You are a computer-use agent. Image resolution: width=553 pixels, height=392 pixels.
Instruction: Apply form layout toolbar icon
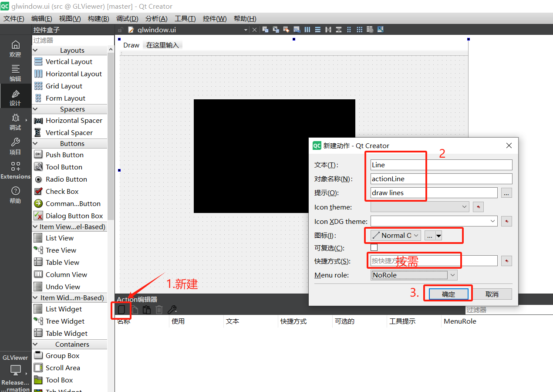coord(349,30)
